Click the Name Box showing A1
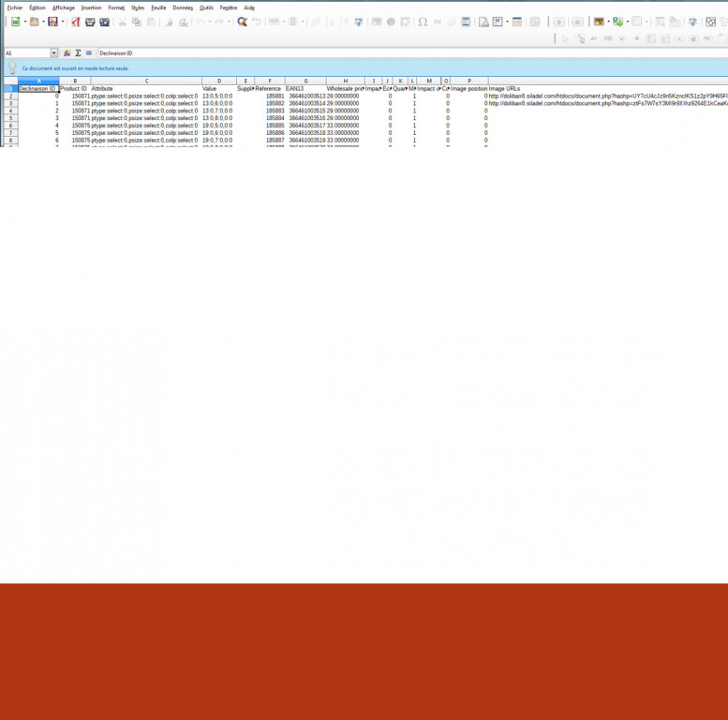This screenshot has height=720, width=728. [27, 53]
